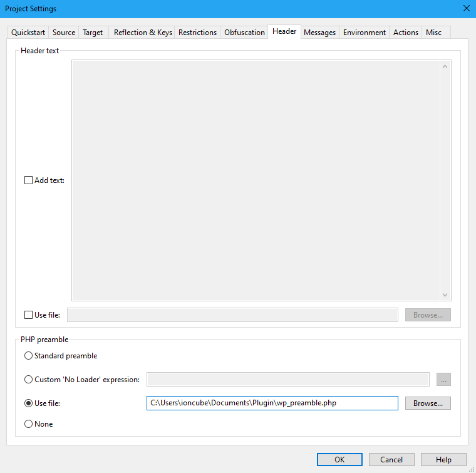Open Reflection & Keys tab
476x473 pixels.
coord(143,33)
